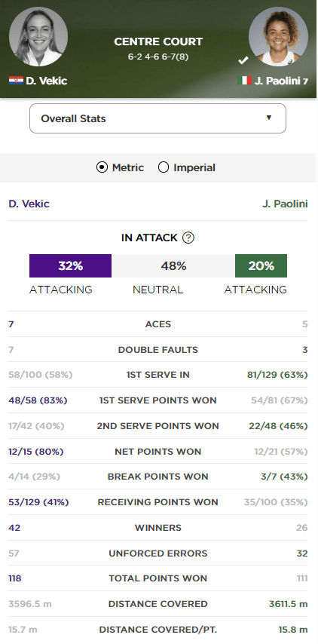
Task: Open D. Vekic's player photo
Action: [x=38, y=36]
